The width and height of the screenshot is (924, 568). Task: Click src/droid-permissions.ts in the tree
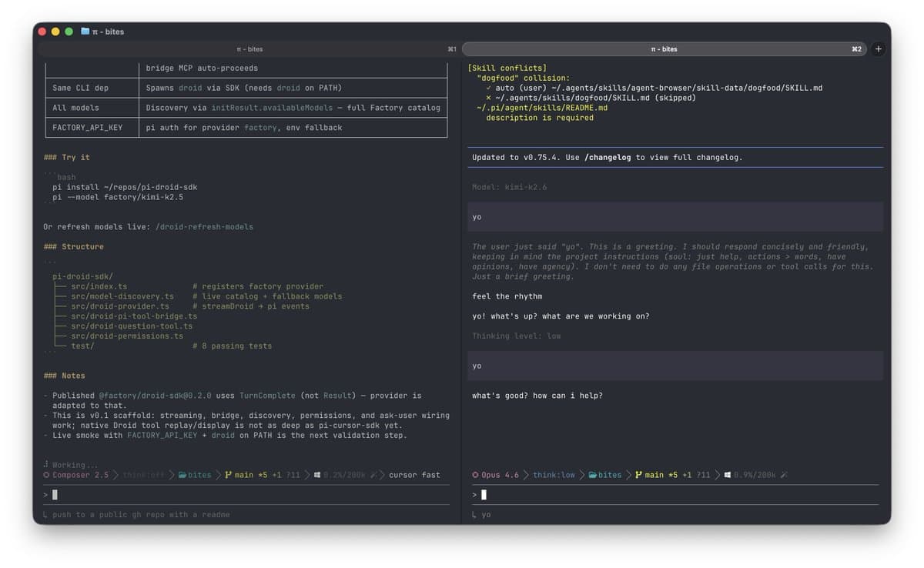coord(127,336)
